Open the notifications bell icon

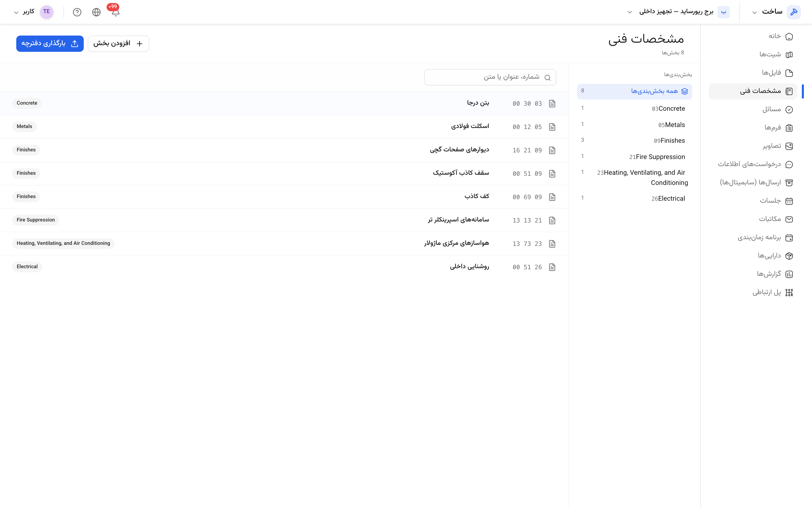(115, 12)
